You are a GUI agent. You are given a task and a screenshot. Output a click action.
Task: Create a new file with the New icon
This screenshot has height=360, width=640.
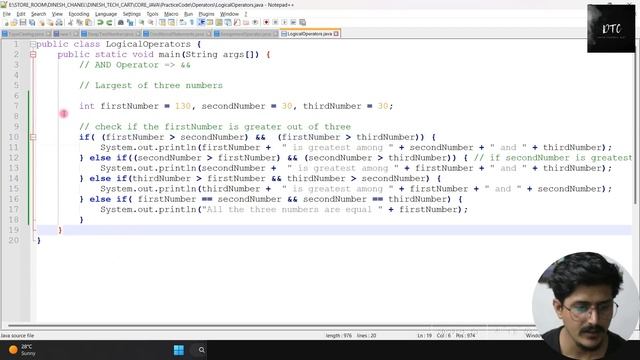pyautogui.click(x=6, y=22)
